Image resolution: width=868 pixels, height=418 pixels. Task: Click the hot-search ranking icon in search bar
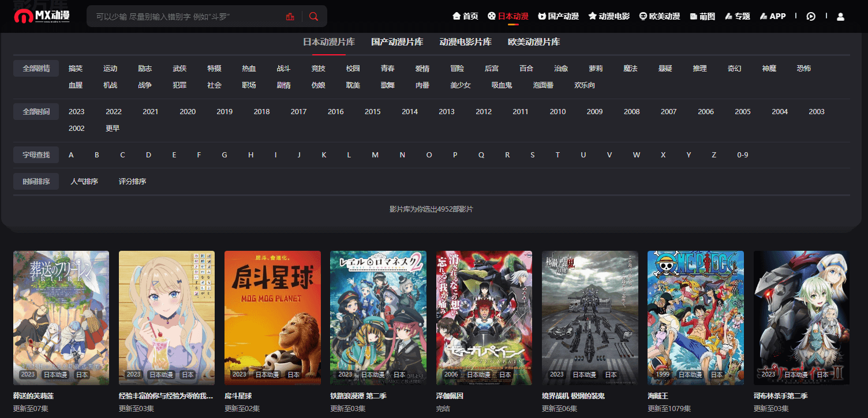(290, 16)
